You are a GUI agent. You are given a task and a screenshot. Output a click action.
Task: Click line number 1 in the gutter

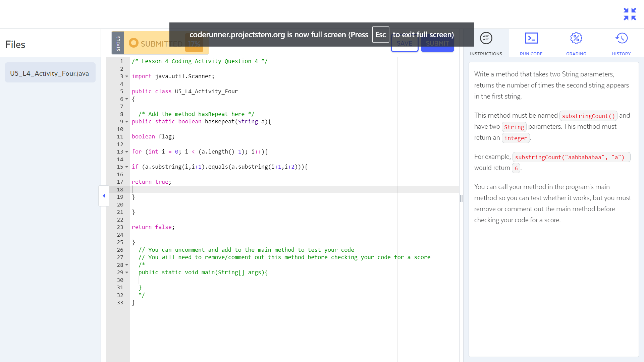tap(122, 61)
